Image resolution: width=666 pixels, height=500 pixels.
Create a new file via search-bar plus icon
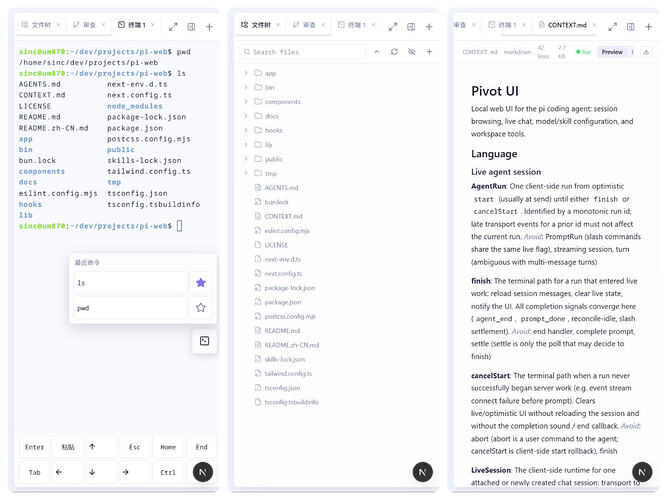pyautogui.click(x=429, y=51)
